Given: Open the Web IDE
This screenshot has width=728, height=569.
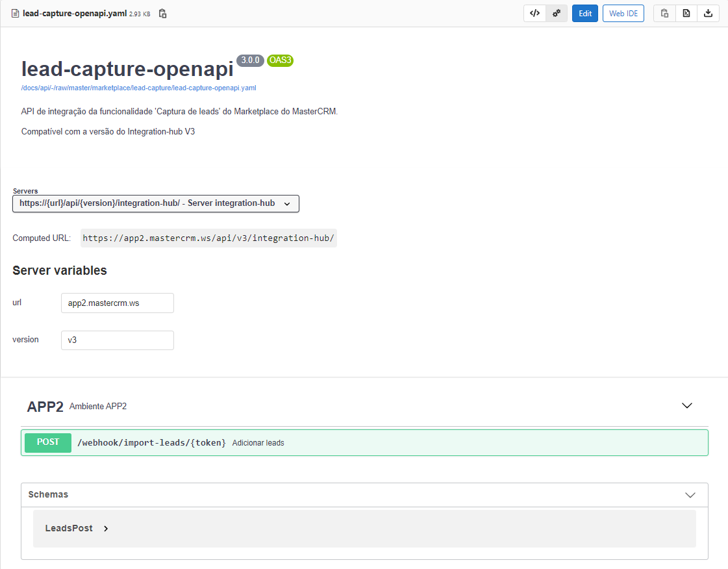Looking at the screenshot, I should point(623,14).
